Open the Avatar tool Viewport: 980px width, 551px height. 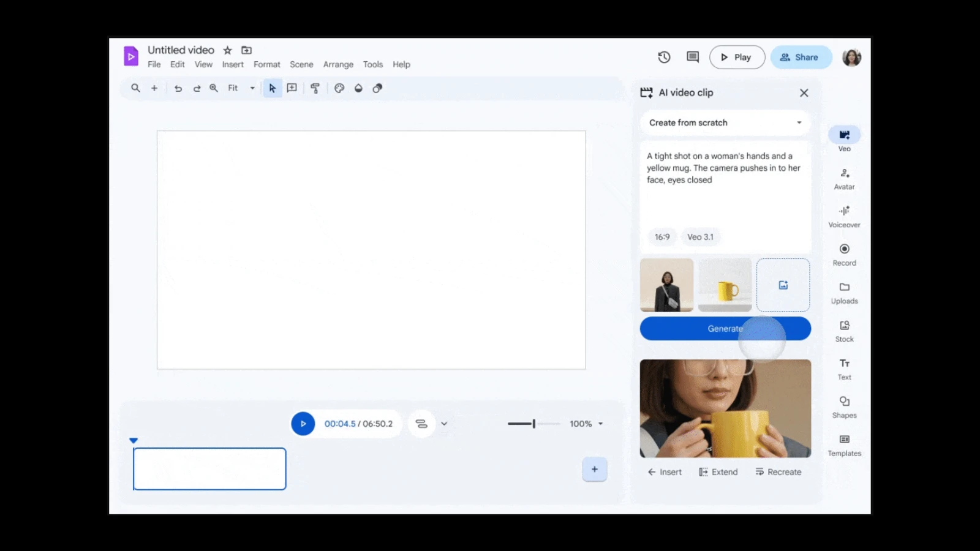point(844,174)
